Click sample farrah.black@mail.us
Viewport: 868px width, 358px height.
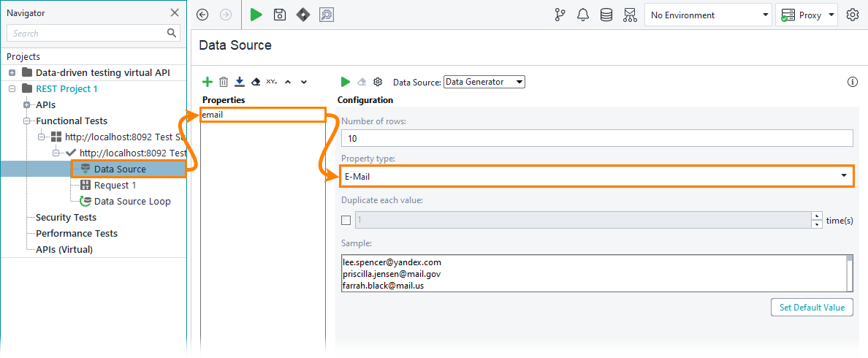pos(383,286)
